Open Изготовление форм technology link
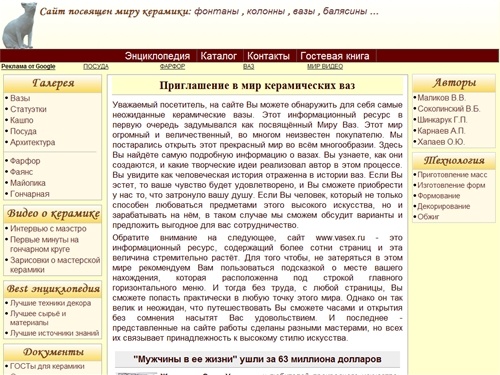This screenshot has height=375, width=500. pyautogui.click(x=451, y=185)
